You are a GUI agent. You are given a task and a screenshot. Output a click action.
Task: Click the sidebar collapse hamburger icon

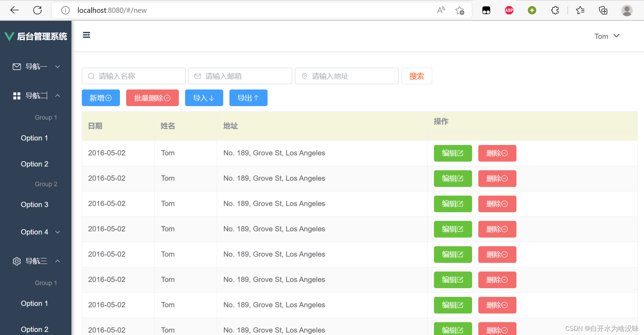(86, 35)
